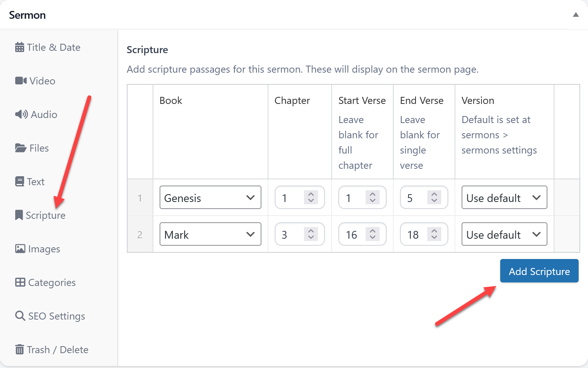Click the picture icon for Images

coord(20,249)
